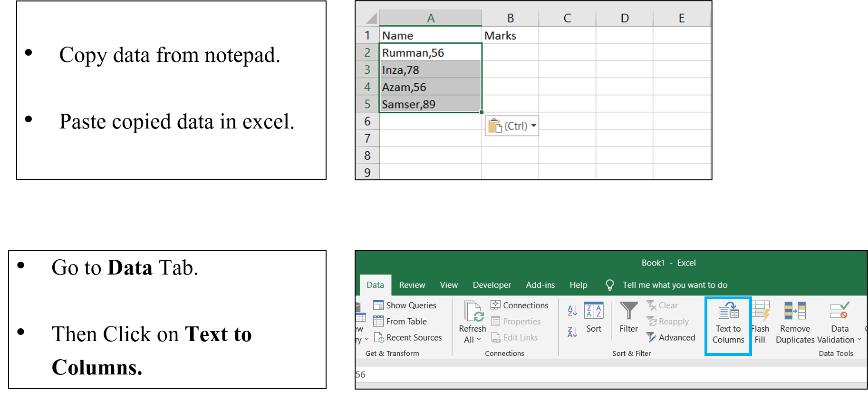Open Connections in the ribbon
Screen dimensions: 868x403
(520, 305)
